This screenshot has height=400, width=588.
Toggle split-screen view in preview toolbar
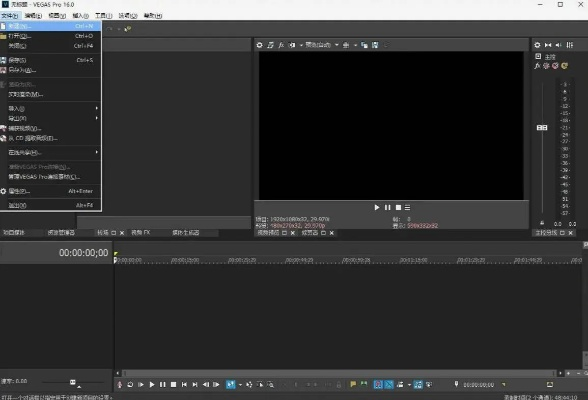click(x=292, y=45)
